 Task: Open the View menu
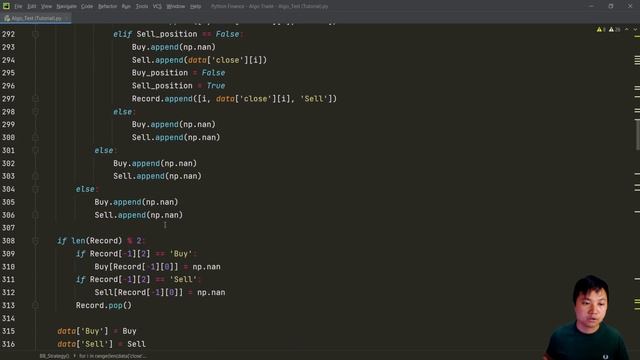[x=47, y=7]
